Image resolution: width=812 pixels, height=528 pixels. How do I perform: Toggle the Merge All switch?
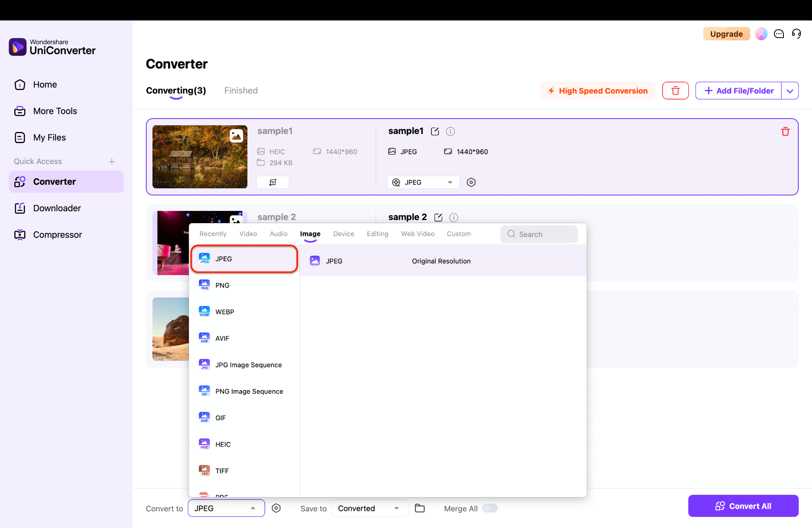tap(490, 508)
